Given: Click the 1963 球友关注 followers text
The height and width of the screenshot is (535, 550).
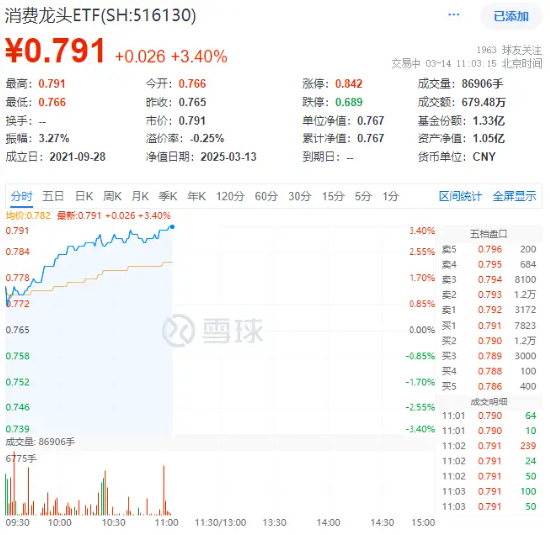Looking at the screenshot, I should (x=509, y=50).
